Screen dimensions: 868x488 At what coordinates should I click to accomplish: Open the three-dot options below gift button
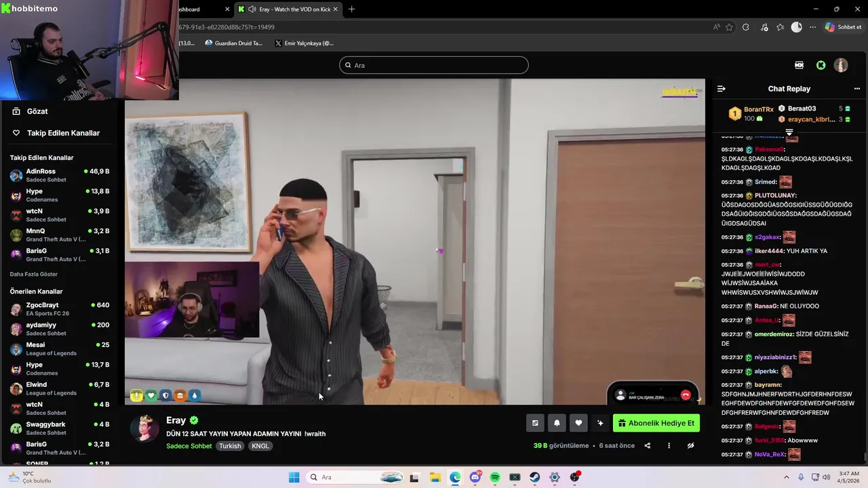(x=669, y=445)
